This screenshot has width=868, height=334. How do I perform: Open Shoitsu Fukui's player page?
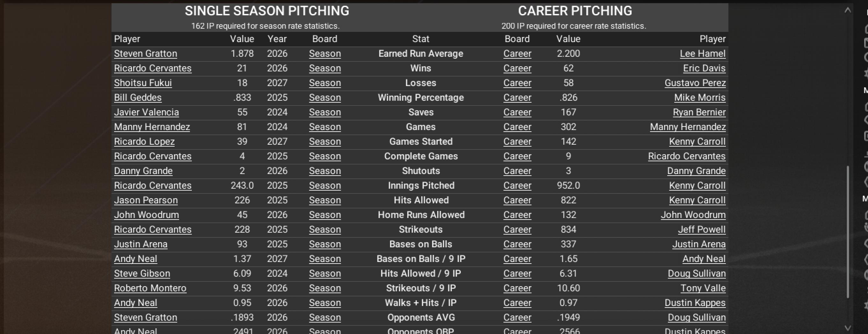(x=143, y=83)
